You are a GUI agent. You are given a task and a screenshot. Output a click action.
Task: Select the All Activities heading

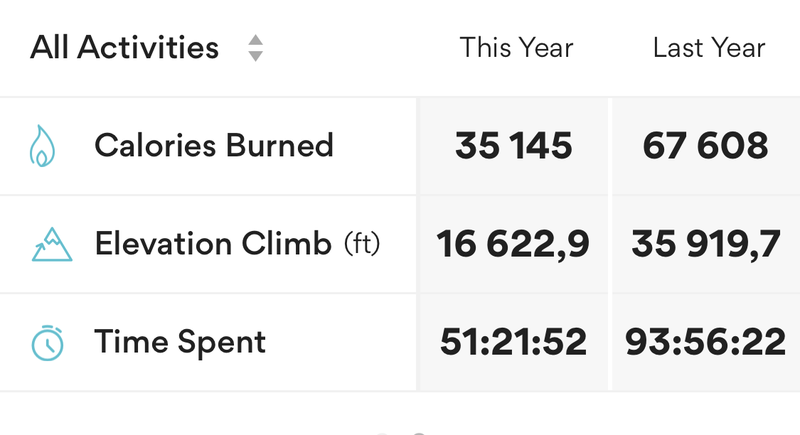point(124,47)
